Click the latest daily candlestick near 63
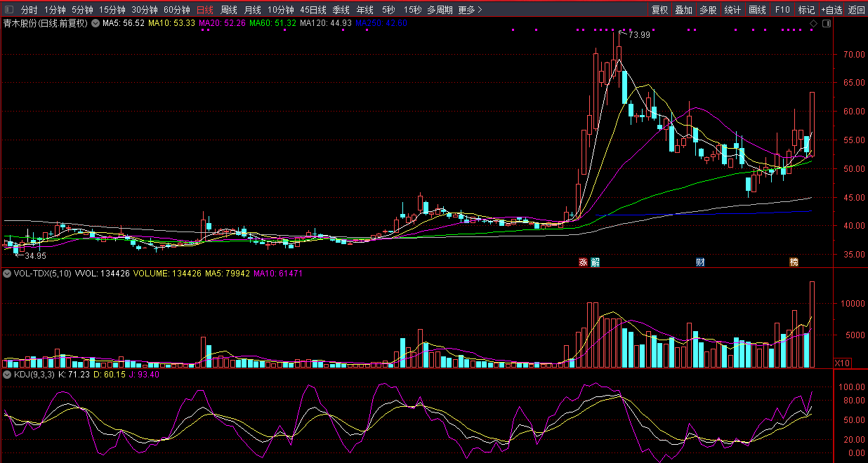Image resolution: width=868 pixels, height=463 pixels. coord(813,123)
